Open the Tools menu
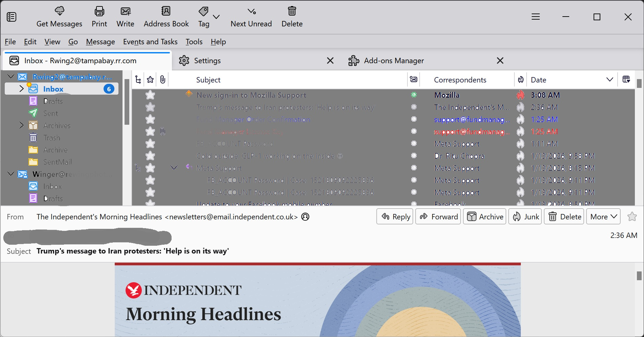The image size is (644, 337). point(194,42)
